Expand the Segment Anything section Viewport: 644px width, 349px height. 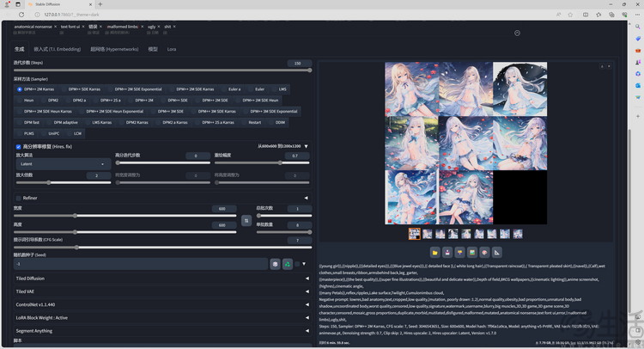click(307, 331)
